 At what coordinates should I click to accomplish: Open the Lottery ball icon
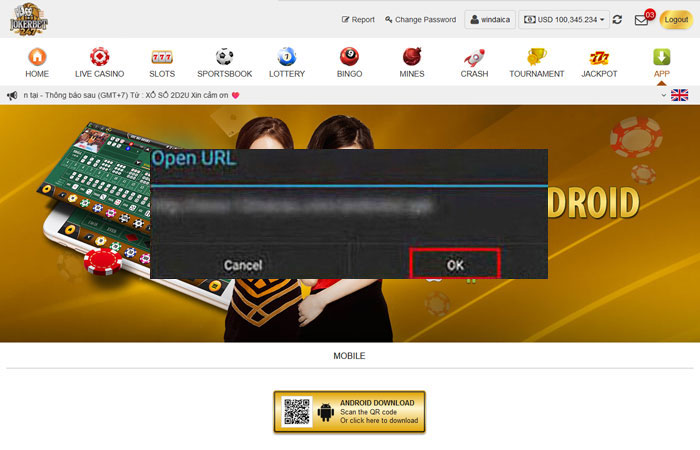[x=287, y=57]
